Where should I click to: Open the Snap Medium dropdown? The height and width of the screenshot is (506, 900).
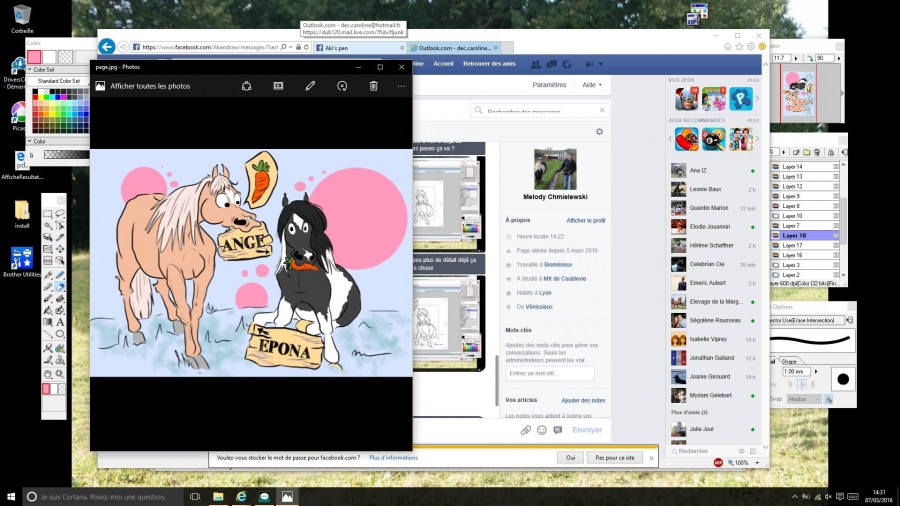point(804,399)
